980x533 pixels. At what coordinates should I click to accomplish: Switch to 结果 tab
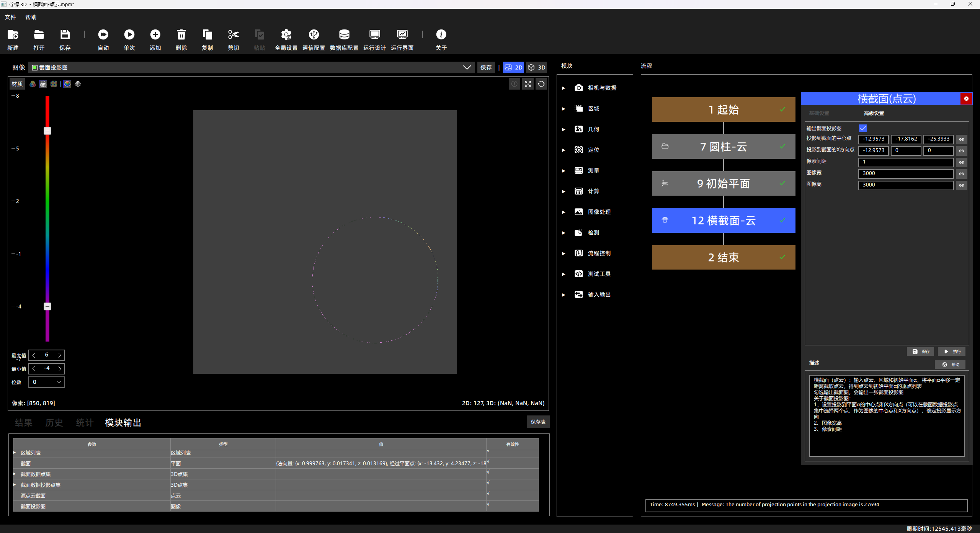point(24,423)
